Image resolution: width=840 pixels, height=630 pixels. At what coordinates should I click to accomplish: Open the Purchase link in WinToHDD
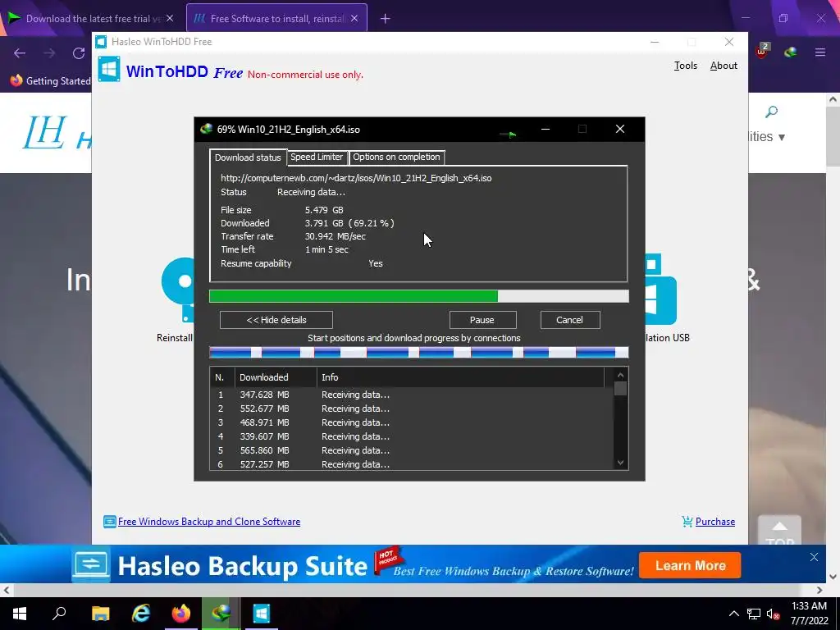[715, 522]
